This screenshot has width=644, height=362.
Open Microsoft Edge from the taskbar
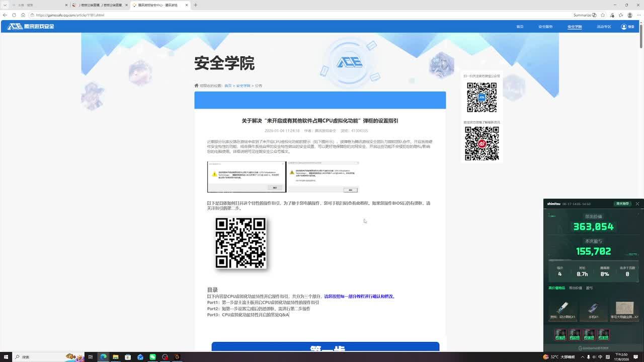coord(103,357)
